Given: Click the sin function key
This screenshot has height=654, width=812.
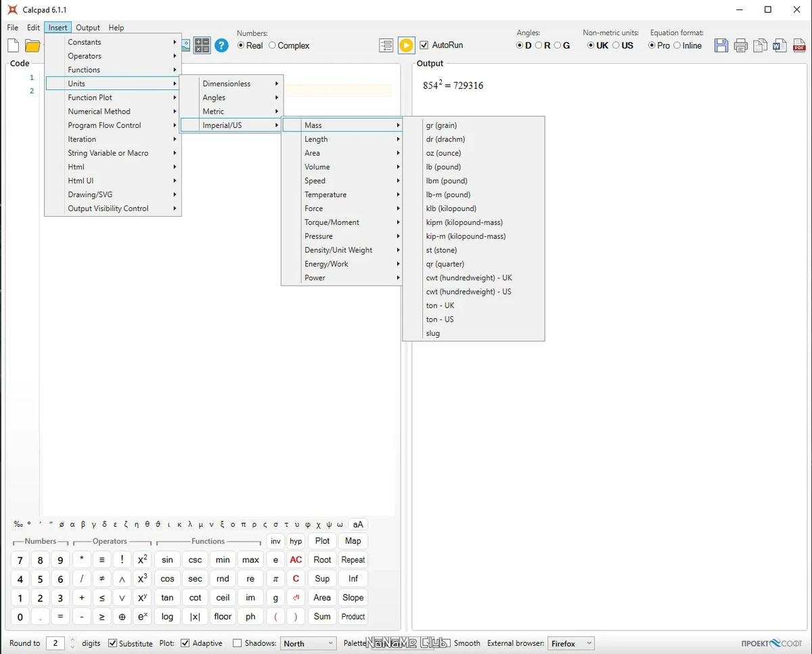Looking at the screenshot, I should pos(167,560).
